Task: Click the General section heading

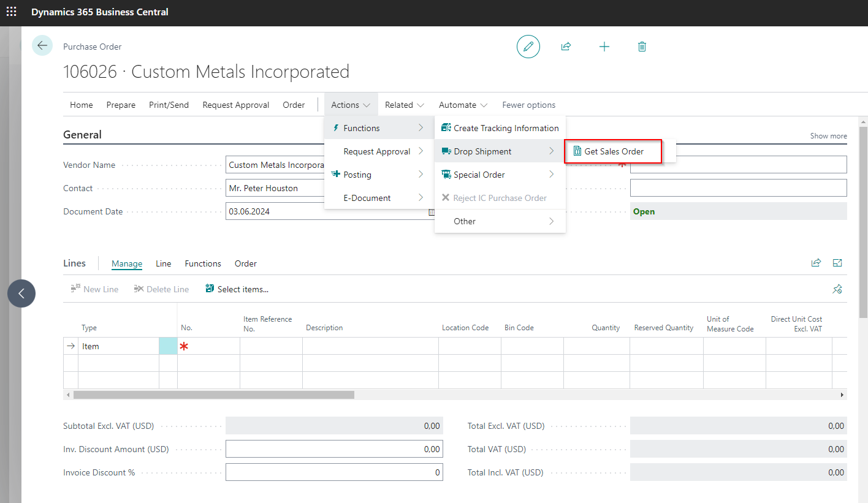Action: [x=83, y=135]
